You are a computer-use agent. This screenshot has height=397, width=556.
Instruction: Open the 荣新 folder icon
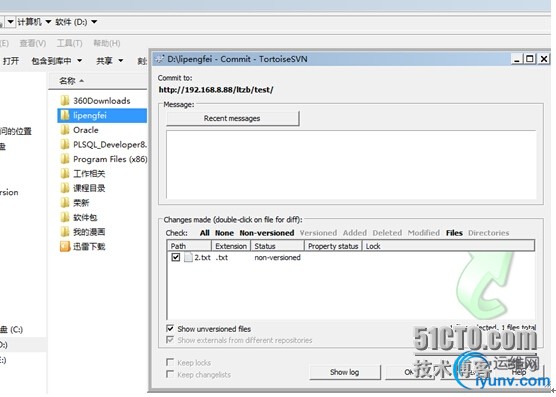click(x=65, y=202)
